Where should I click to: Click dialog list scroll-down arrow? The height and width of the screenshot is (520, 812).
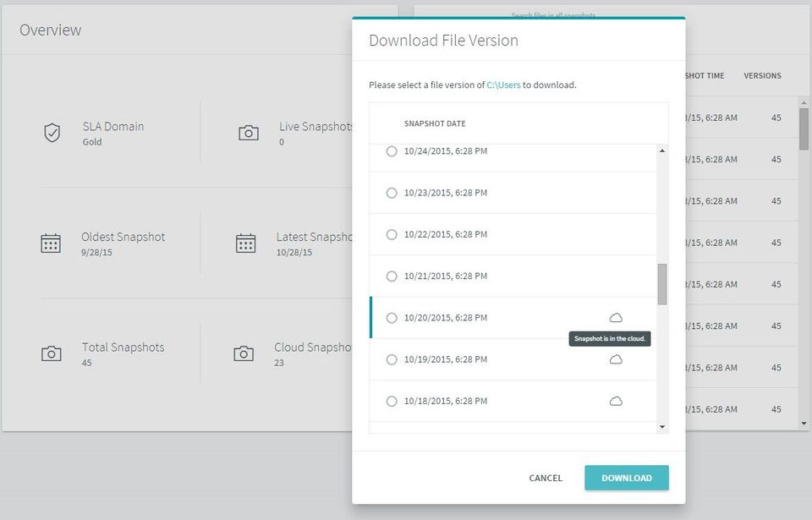tap(662, 427)
